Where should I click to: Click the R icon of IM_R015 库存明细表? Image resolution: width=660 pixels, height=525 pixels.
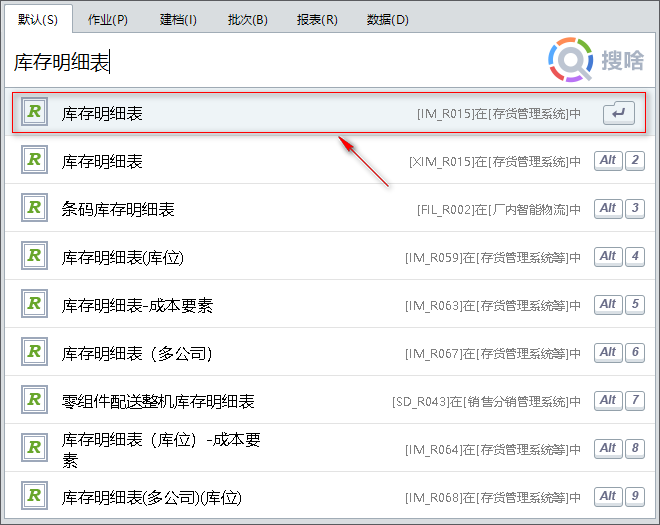[x=35, y=112]
